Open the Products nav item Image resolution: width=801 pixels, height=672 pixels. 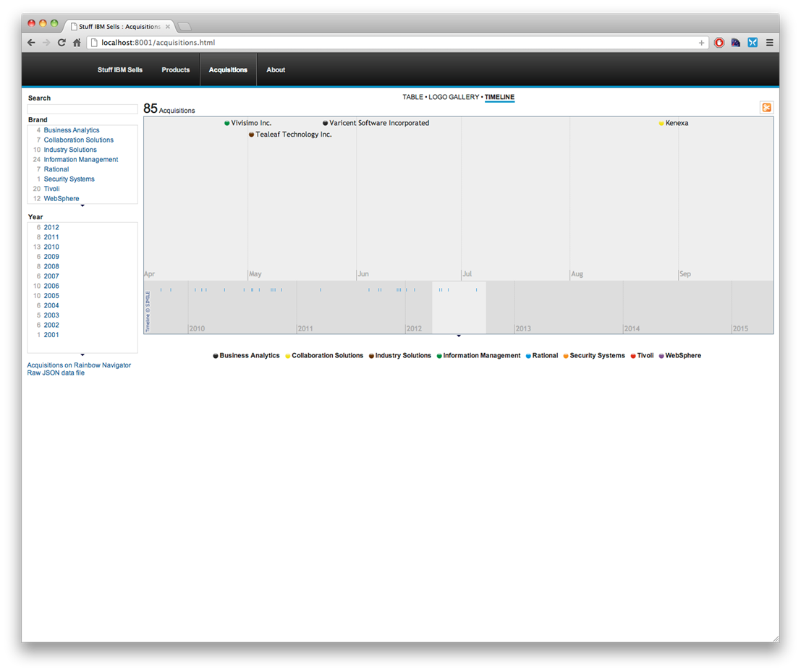tap(176, 70)
